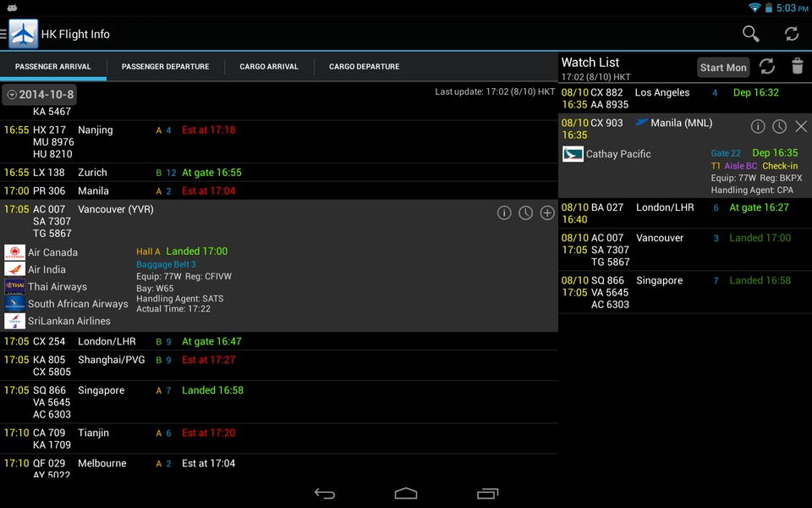Image resolution: width=812 pixels, height=508 pixels.
Task: Open Android recent apps
Action: pos(487,494)
